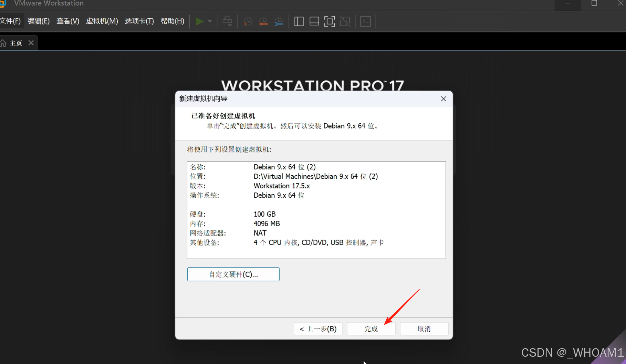This screenshot has height=364, width=626.
Task: Close the 主页 tab
Action: [31, 43]
